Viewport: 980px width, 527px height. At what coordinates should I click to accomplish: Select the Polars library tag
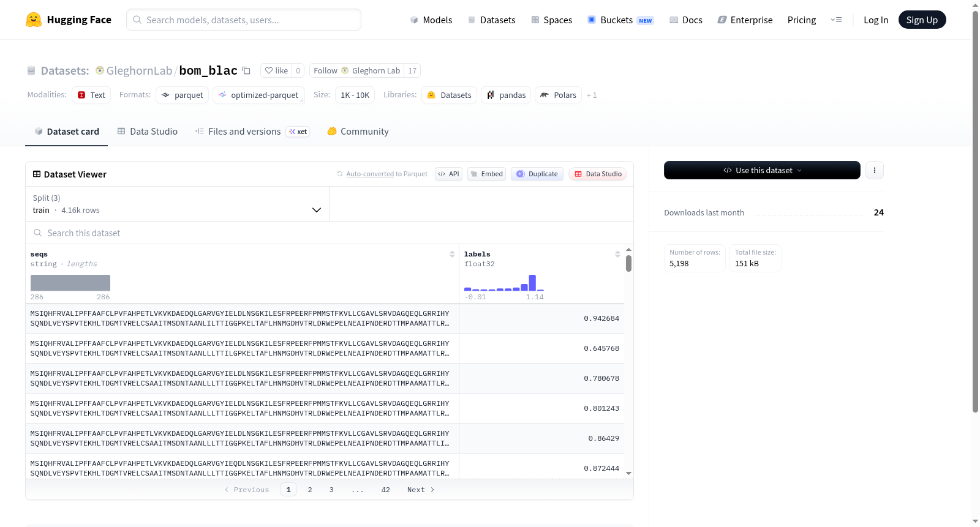pos(558,95)
